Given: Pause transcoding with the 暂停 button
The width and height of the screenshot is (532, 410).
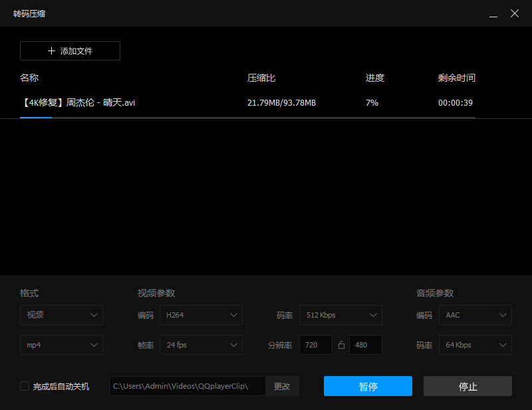Looking at the screenshot, I should (x=368, y=386).
